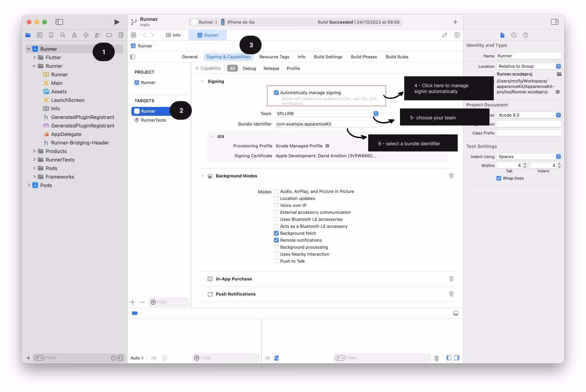
Task: Switch to Resource Tags tab
Action: click(274, 57)
